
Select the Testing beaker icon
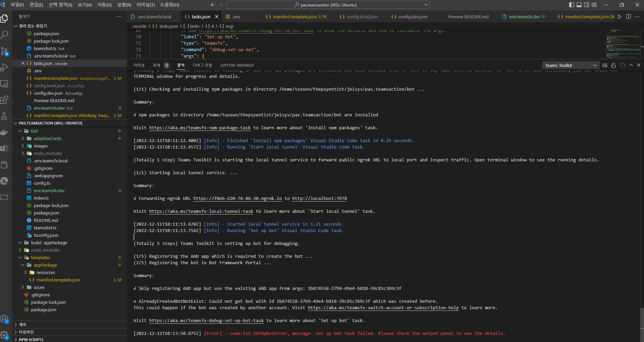click(x=5, y=116)
